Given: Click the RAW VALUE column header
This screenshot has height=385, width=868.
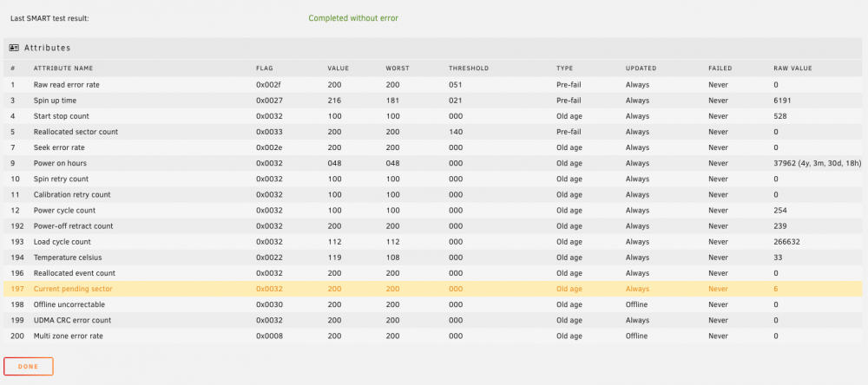Looking at the screenshot, I should click(792, 69).
